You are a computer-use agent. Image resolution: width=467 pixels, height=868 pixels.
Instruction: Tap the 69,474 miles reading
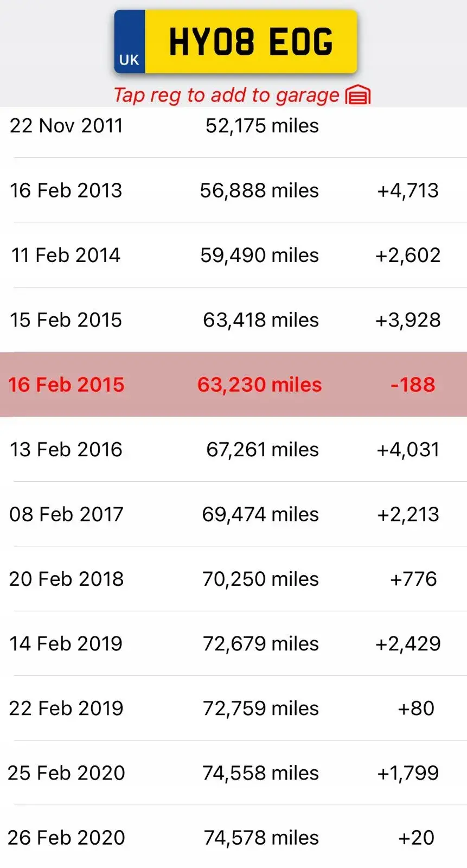click(260, 514)
